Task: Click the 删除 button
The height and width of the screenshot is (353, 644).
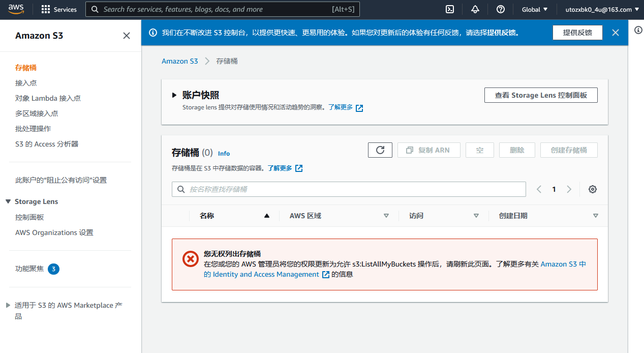Action: point(517,150)
